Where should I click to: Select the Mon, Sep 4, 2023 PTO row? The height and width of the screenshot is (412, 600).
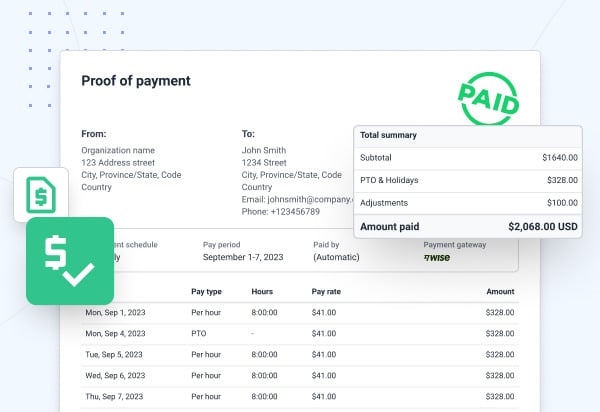coord(298,333)
